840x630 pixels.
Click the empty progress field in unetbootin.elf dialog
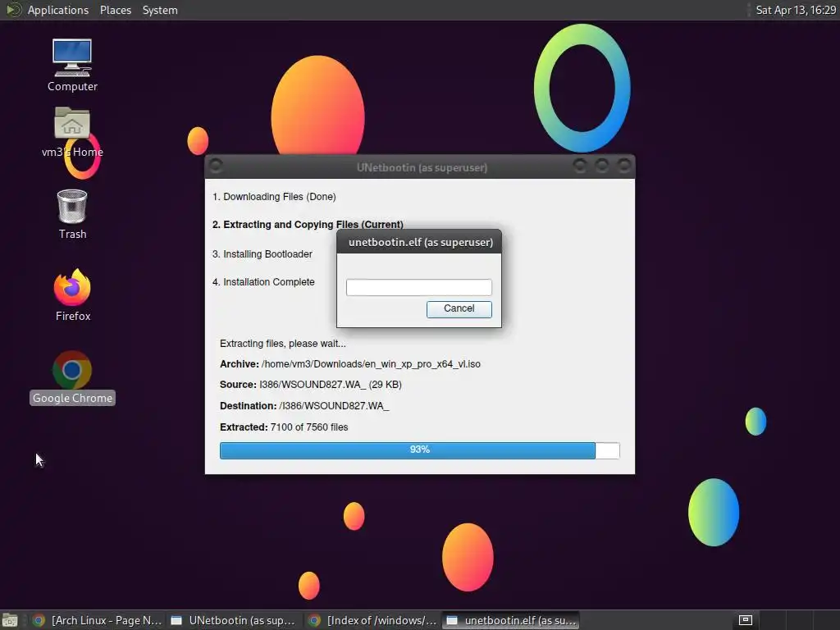pyautogui.click(x=418, y=287)
